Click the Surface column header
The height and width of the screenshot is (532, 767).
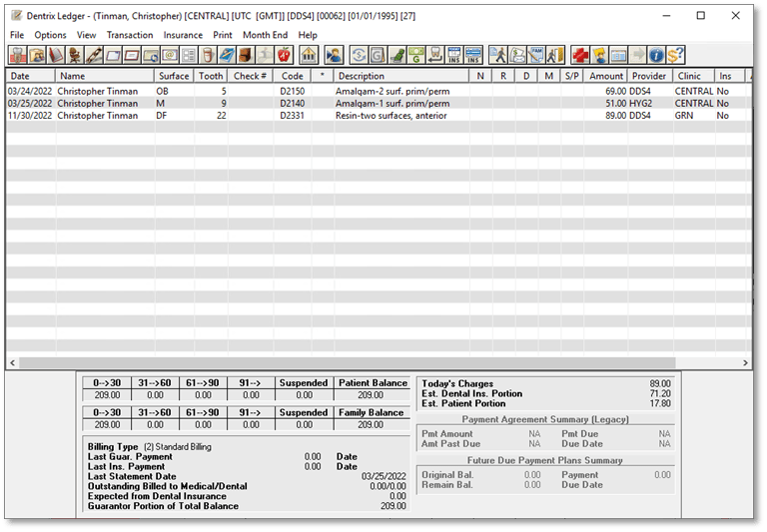click(x=174, y=76)
